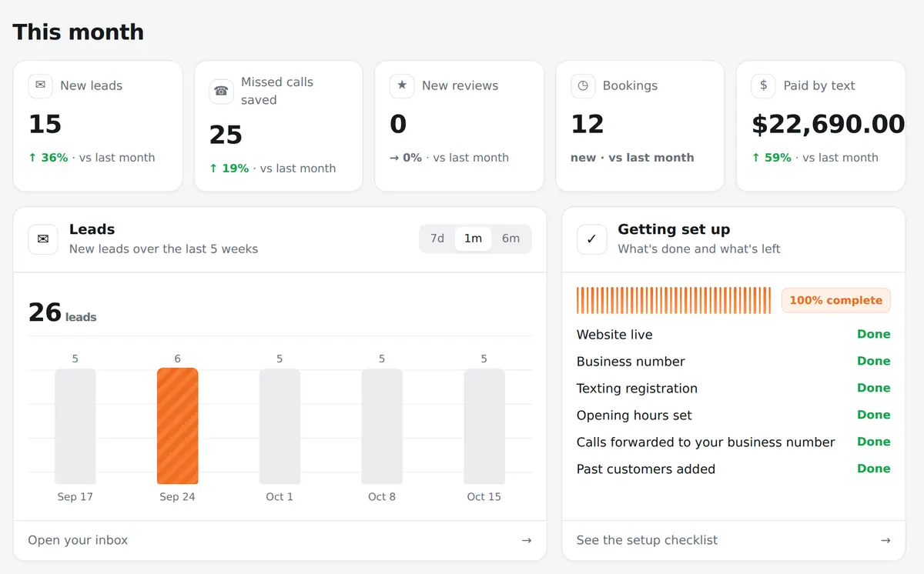This screenshot has height=574, width=924.
Task: Click the 19% increase indicator
Action: point(229,169)
